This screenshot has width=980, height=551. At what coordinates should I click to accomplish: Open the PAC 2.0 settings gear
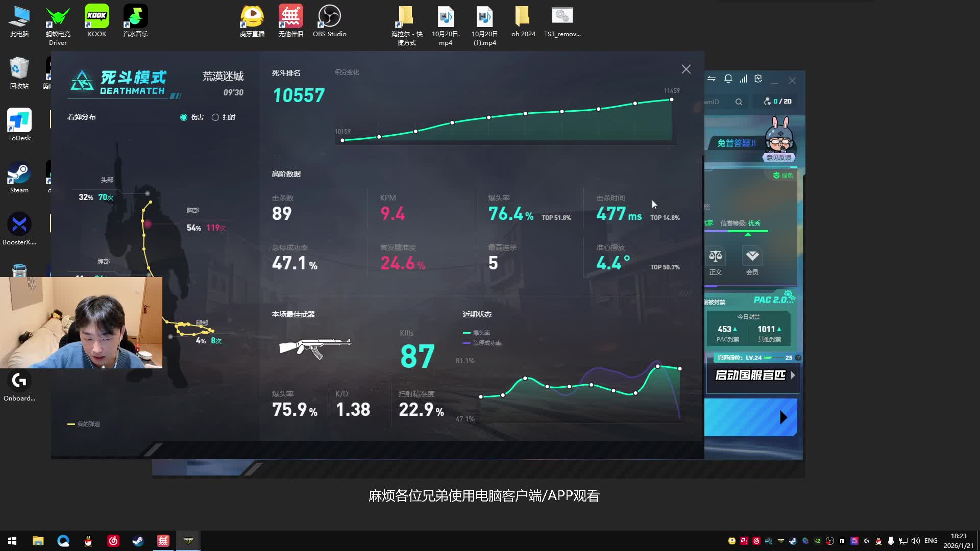789,294
